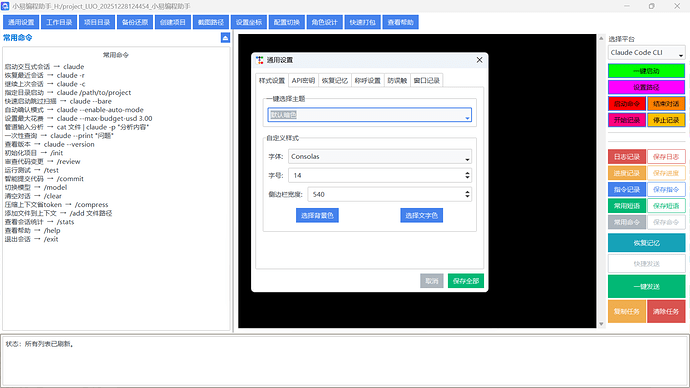Click the green 一键启动 button
This screenshot has width=690, height=388.
coord(646,71)
